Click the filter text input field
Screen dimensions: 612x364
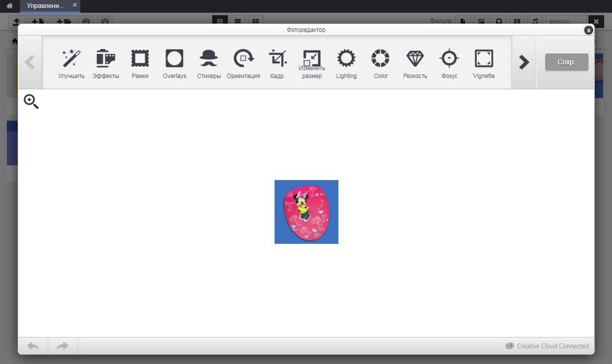click(565, 22)
